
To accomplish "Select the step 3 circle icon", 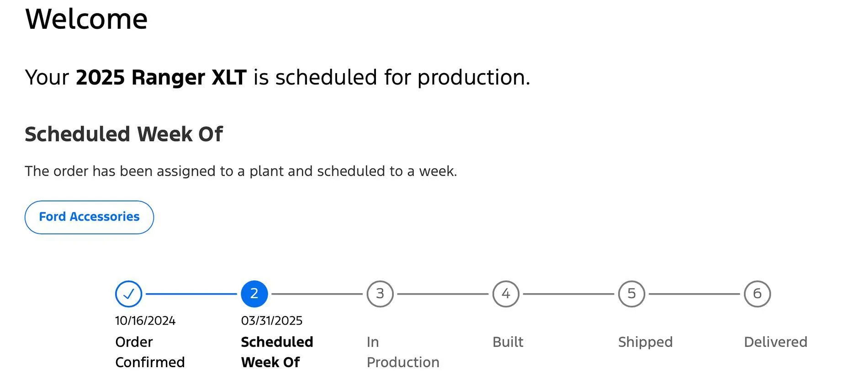I will point(380,294).
